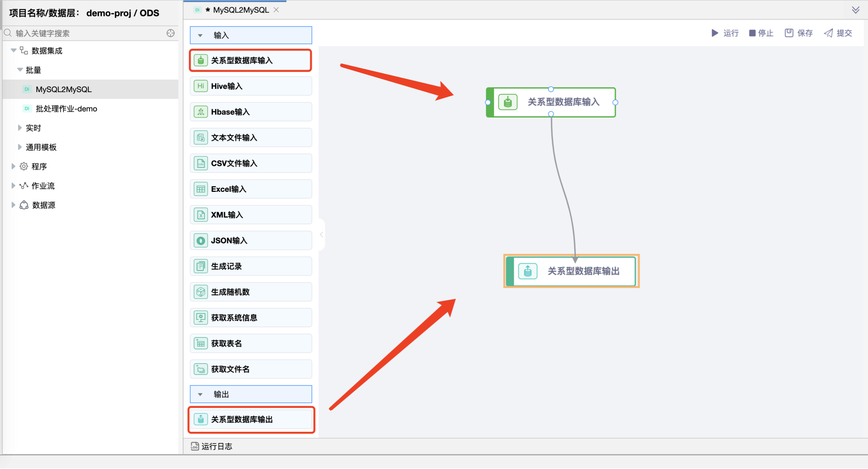Image resolution: width=868 pixels, height=469 pixels.
Task: Select the JSON输入 component
Action: [250, 240]
